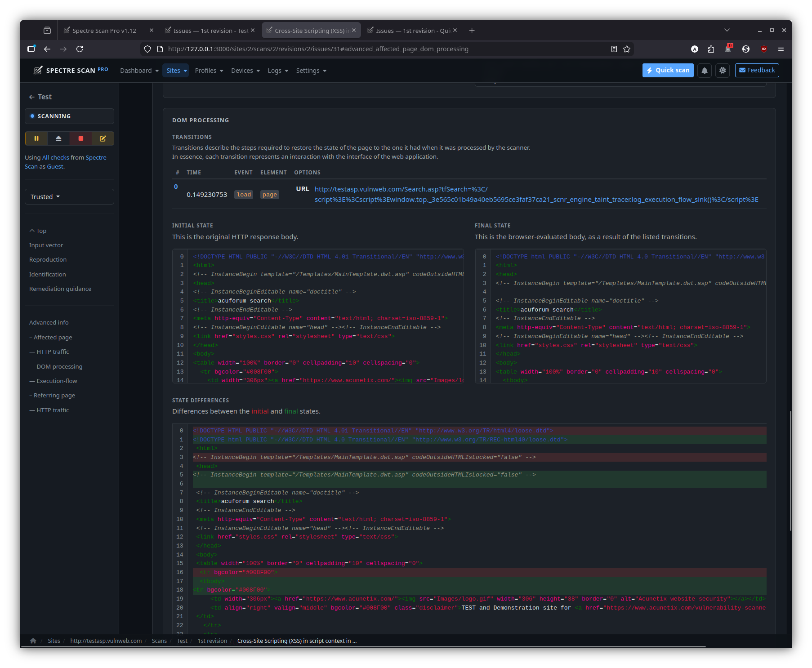Image resolution: width=812 pixels, height=668 pixels.
Task: Open the browser extensions puzzle icon
Action: point(711,49)
